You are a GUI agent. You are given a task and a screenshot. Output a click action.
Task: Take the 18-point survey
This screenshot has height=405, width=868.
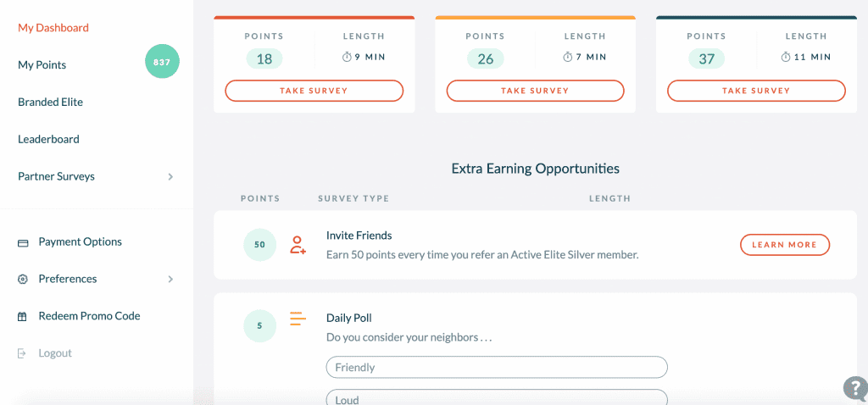pos(314,91)
